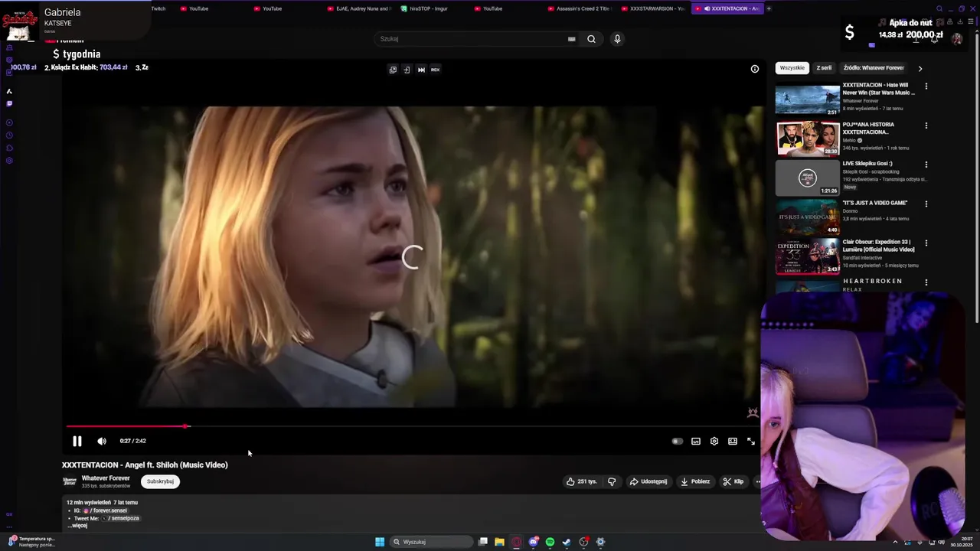This screenshot has width=980, height=551.
Task: Open Clair Obscur: Expedition 33 video title
Action: pos(878,245)
